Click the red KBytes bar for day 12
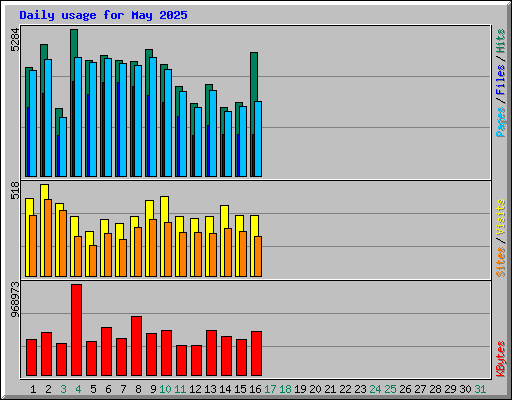 pos(196,360)
